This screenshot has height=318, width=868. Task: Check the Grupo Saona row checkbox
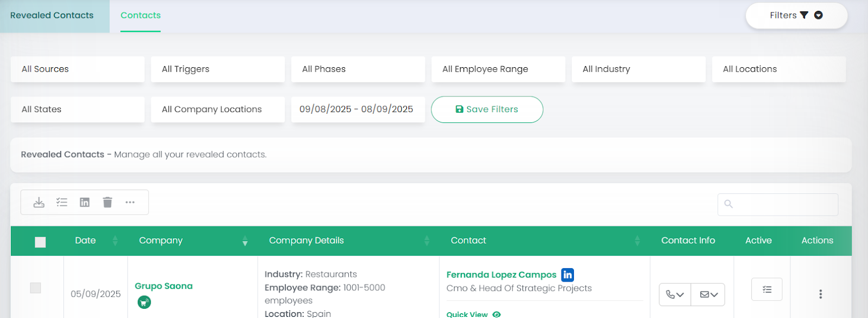click(35, 288)
